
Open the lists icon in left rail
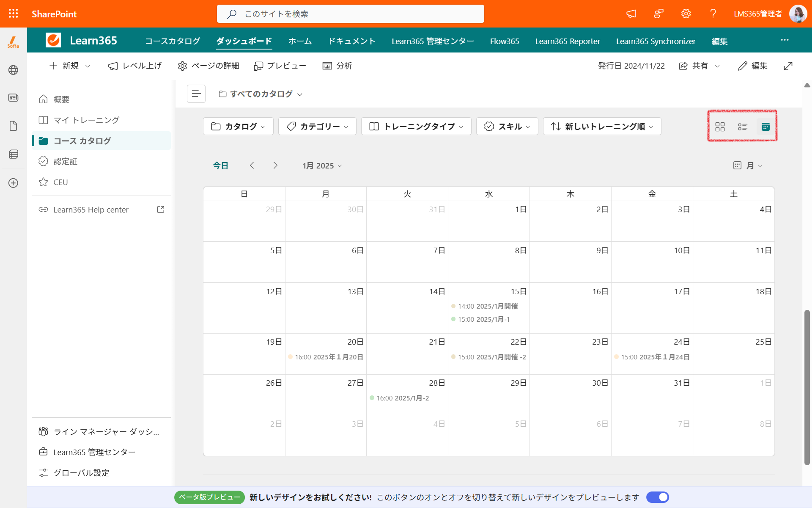coord(13,154)
